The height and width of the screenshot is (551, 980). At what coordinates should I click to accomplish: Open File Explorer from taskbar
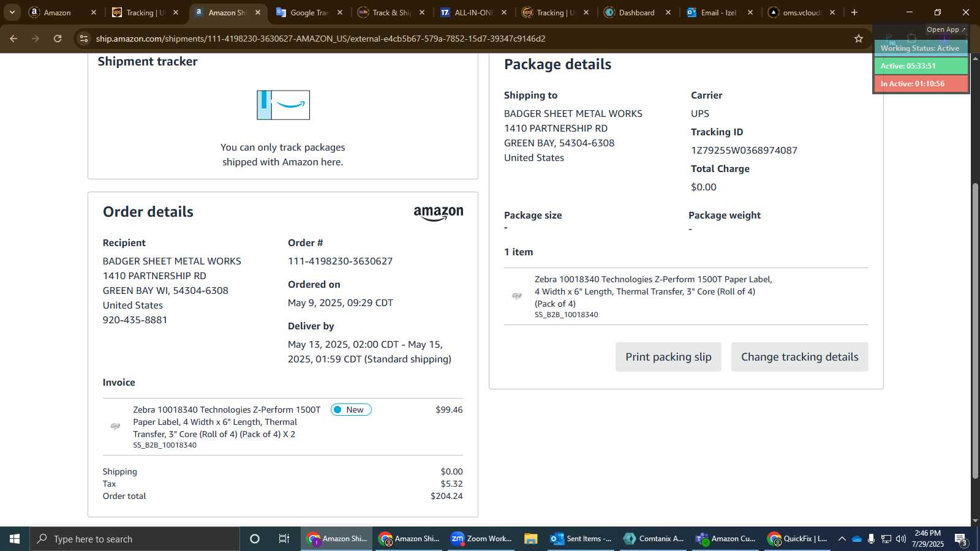pyautogui.click(x=531, y=539)
